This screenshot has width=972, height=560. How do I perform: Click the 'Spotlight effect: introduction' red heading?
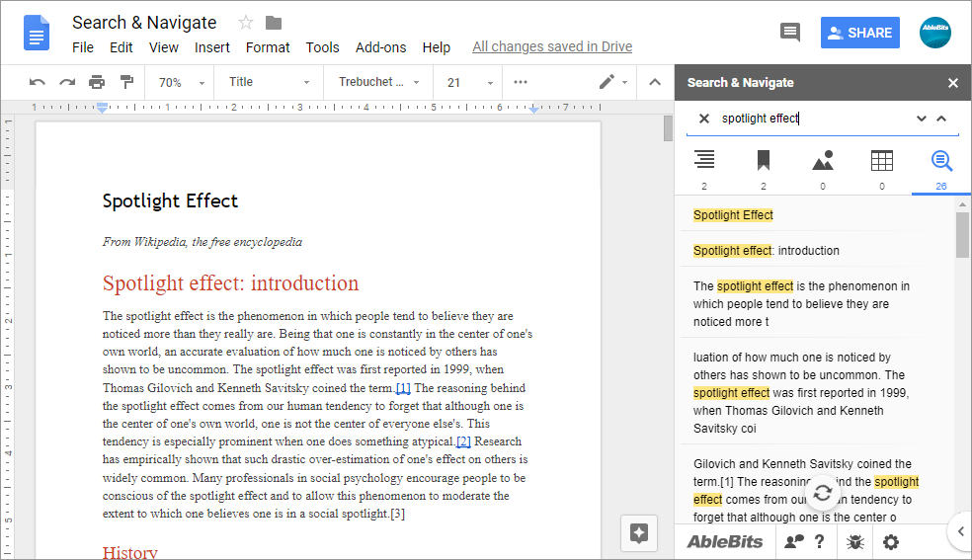pos(230,283)
